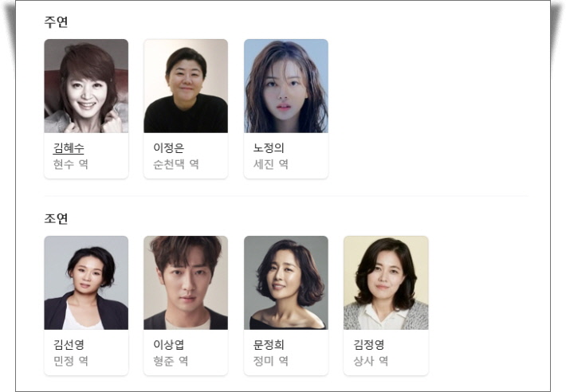Click the 이정은 cast photo

click(186, 86)
